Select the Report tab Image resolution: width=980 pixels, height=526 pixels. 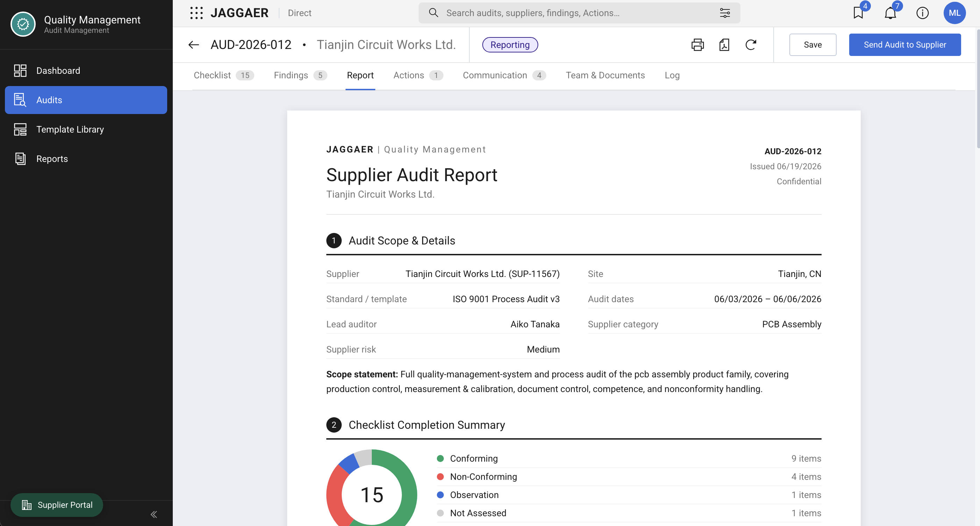pyautogui.click(x=360, y=75)
